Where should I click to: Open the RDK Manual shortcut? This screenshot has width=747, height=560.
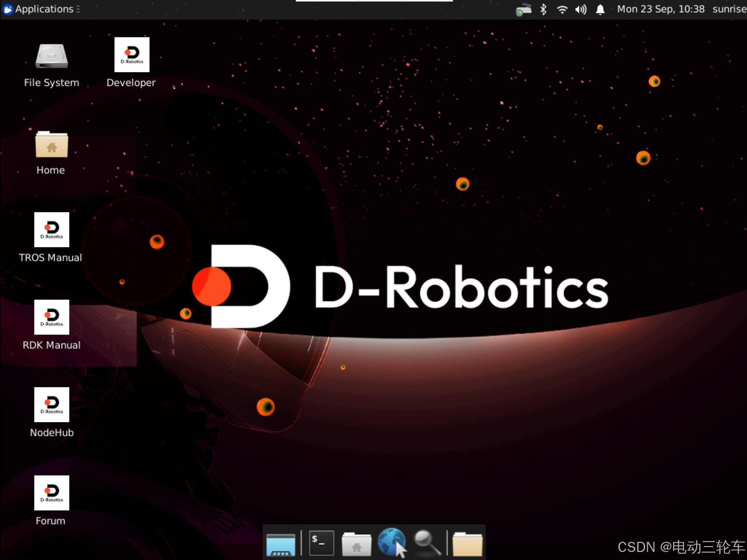pyautogui.click(x=51, y=317)
